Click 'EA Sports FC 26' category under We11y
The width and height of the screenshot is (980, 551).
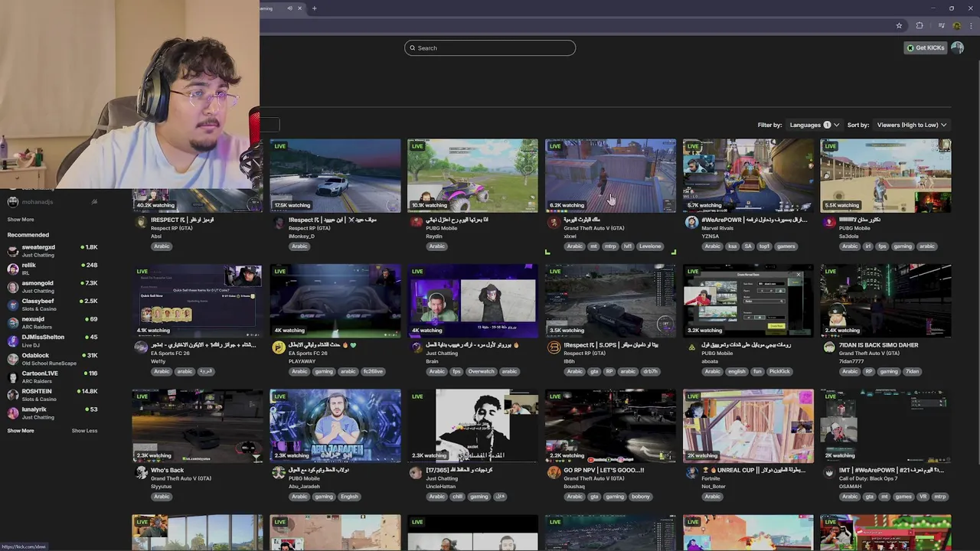tap(171, 354)
